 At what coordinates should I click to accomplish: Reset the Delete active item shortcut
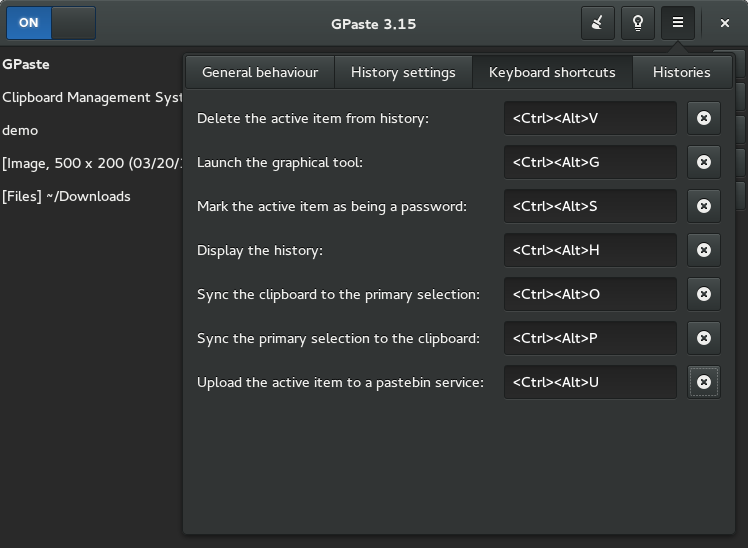coord(704,118)
